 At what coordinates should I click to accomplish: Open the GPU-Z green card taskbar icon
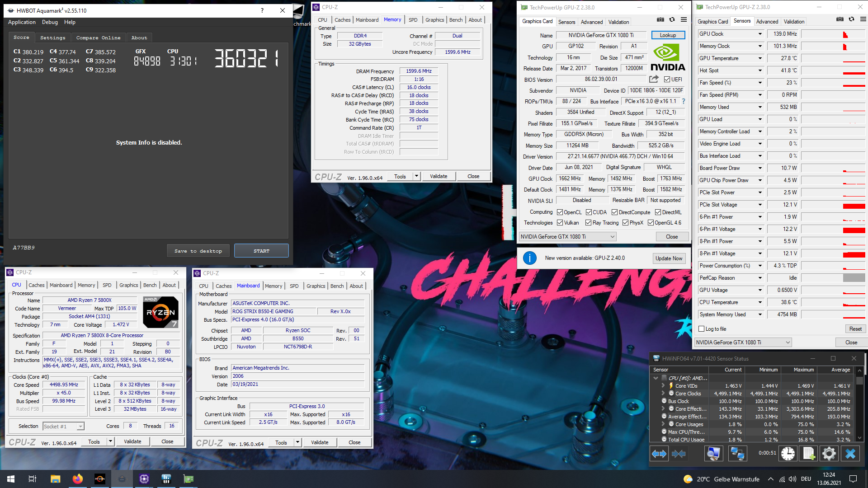pyautogui.click(x=189, y=479)
